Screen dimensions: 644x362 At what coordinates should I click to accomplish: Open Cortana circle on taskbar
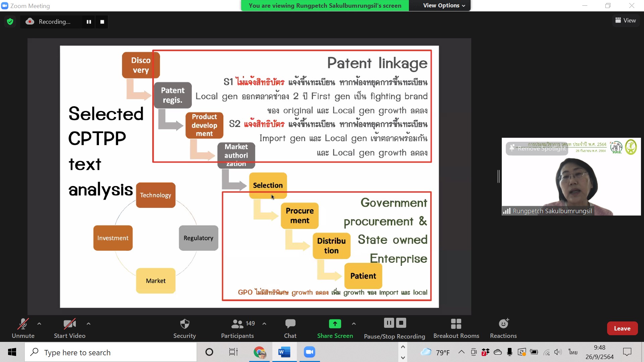[x=209, y=352]
